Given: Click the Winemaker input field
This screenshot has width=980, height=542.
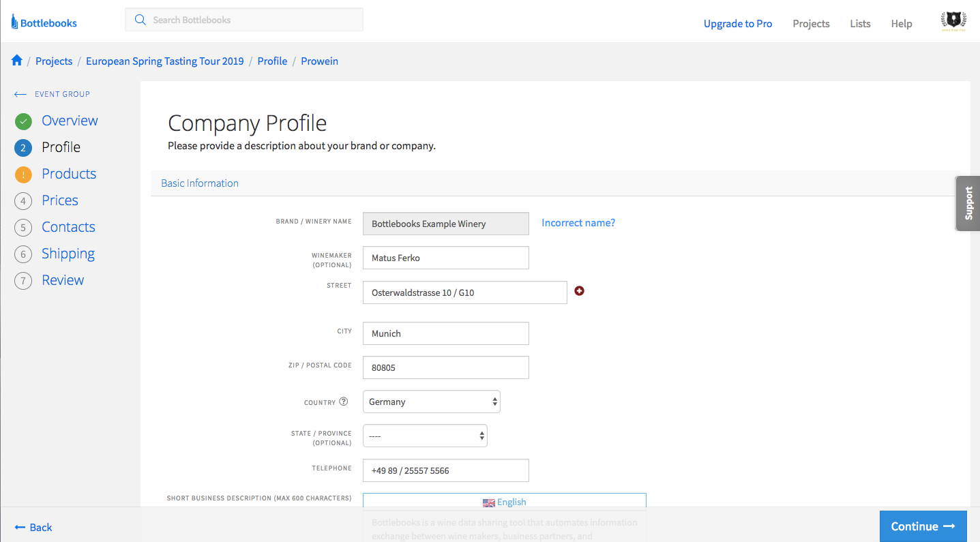Looking at the screenshot, I should pos(446,258).
